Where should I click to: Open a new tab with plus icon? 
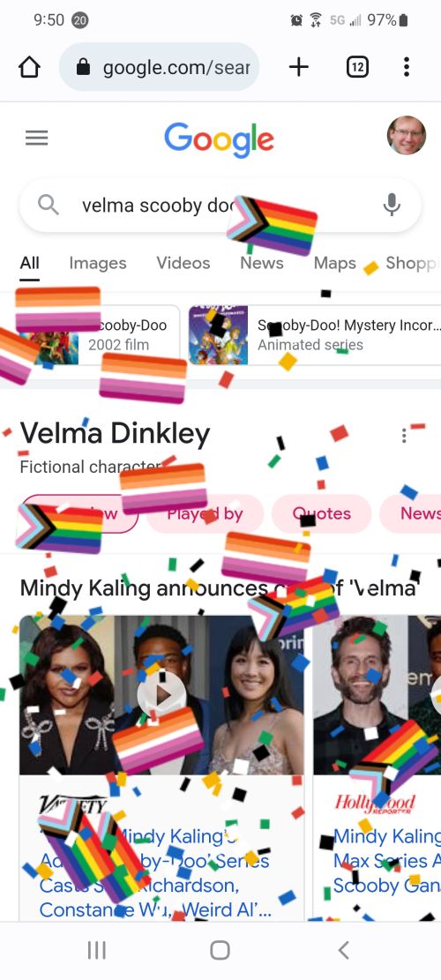tap(299, 67)
